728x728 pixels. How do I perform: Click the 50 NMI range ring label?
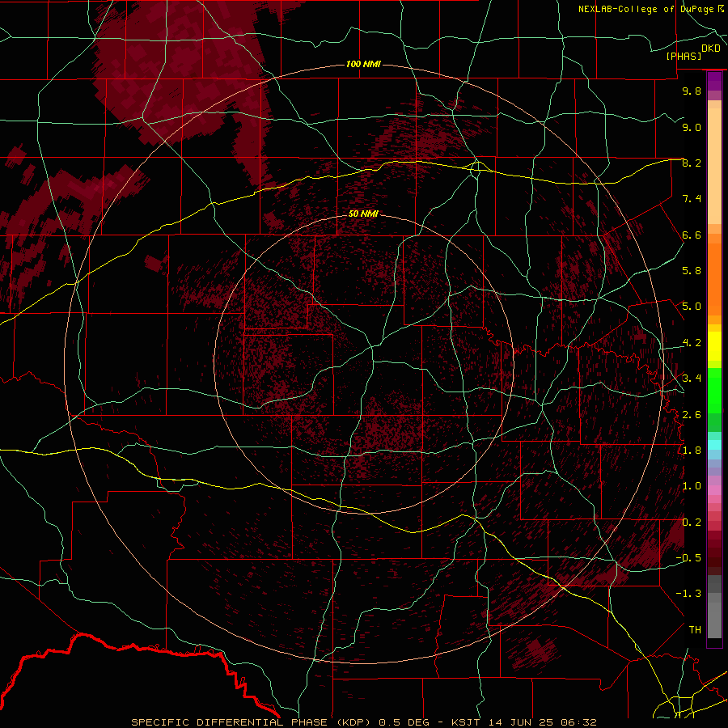pos(363,214)
